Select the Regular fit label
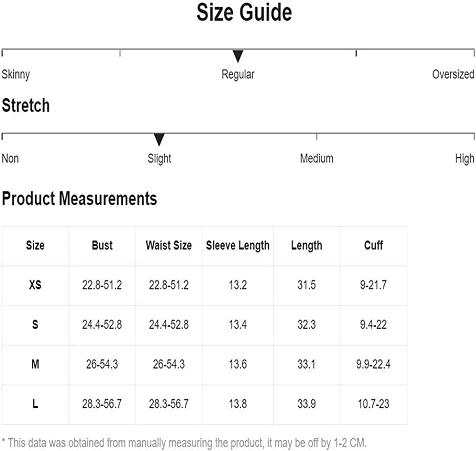The height and width of the screenshot is (451, 476). [238, 74]
